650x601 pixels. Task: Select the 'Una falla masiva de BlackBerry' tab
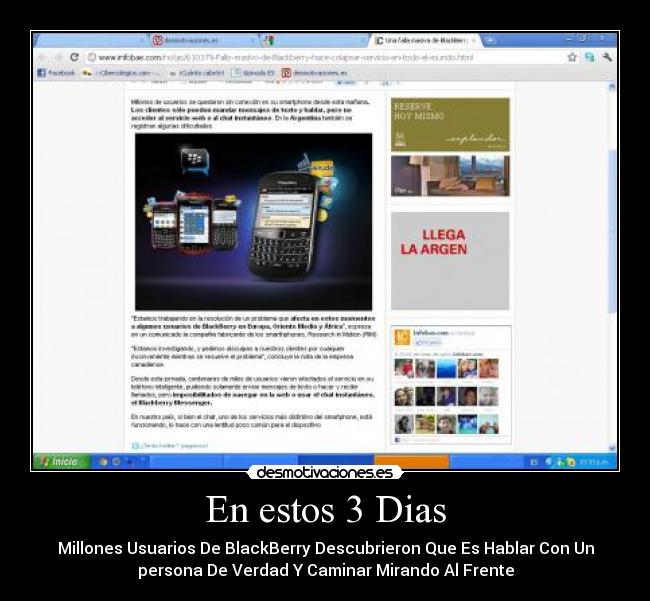425,40
